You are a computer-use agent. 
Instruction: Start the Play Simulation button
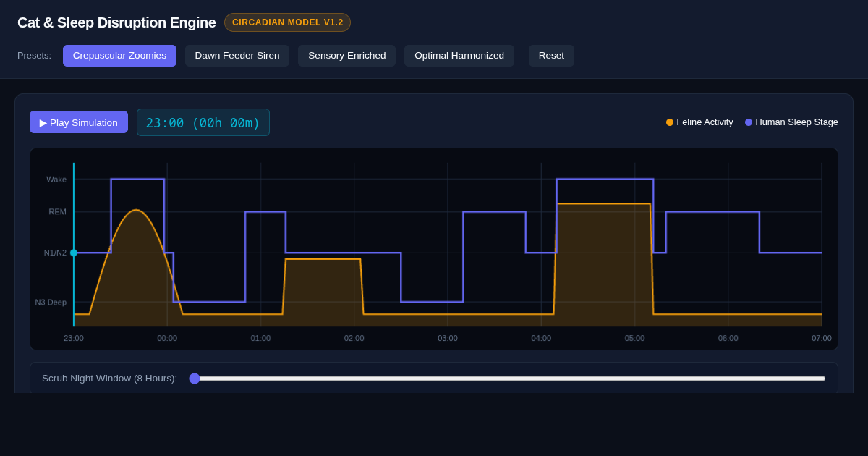79,122
